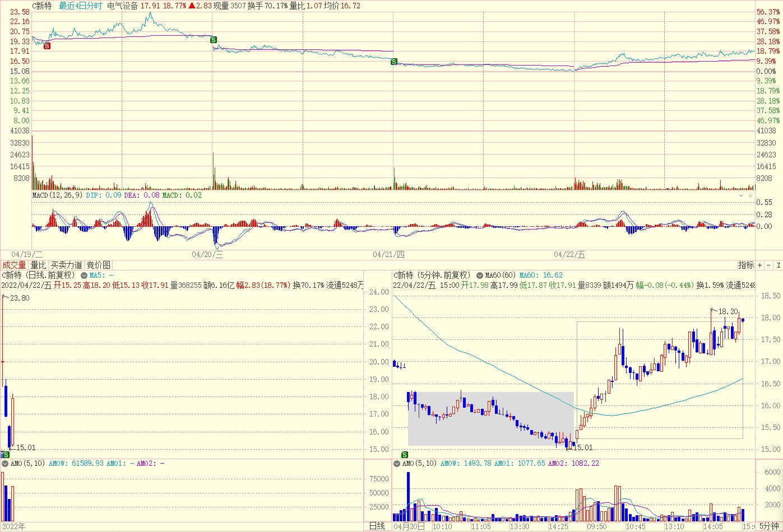783x532 pixels.
Task: Click the 5分钟 period label
Action: (x=769, y=526)
